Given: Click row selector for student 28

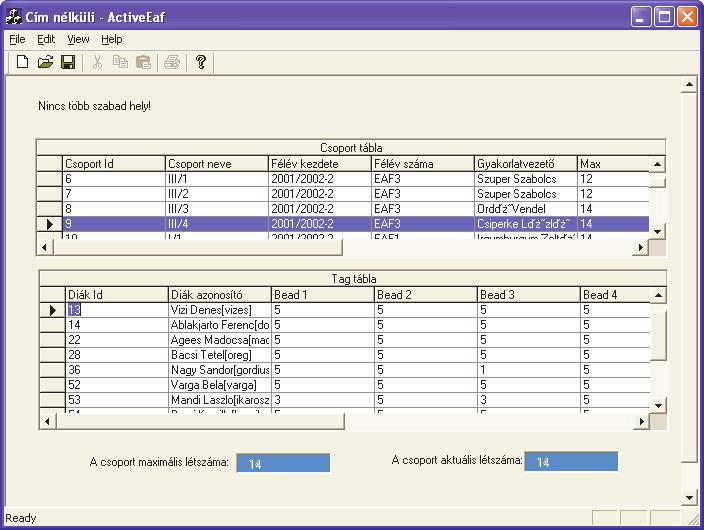Looking at the screenshot, I should 52,355.
